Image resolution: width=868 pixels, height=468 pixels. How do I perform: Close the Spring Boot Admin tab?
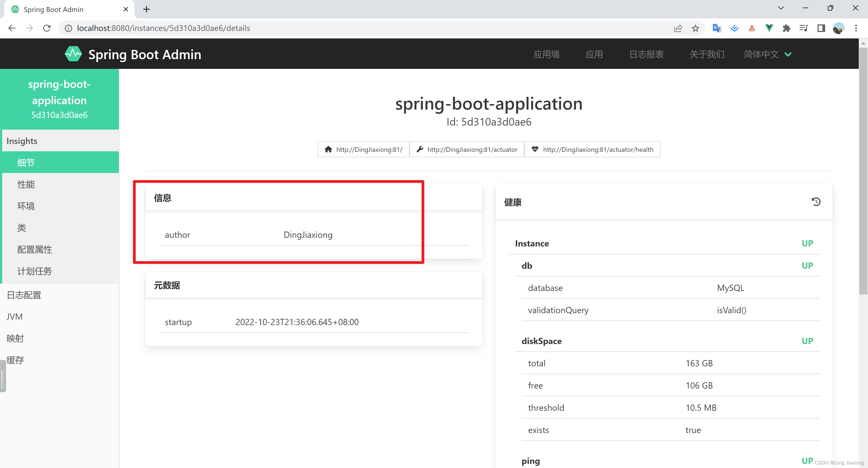pos(126,9)
